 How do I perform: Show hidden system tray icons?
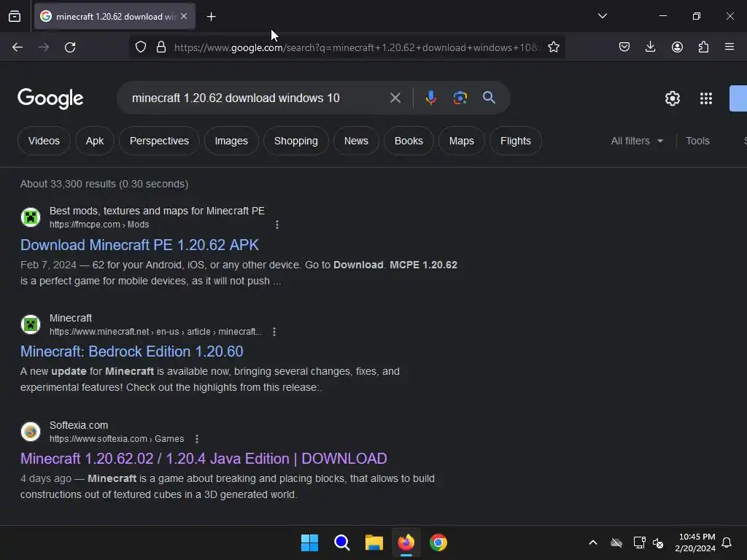click(x=593, y=542)
